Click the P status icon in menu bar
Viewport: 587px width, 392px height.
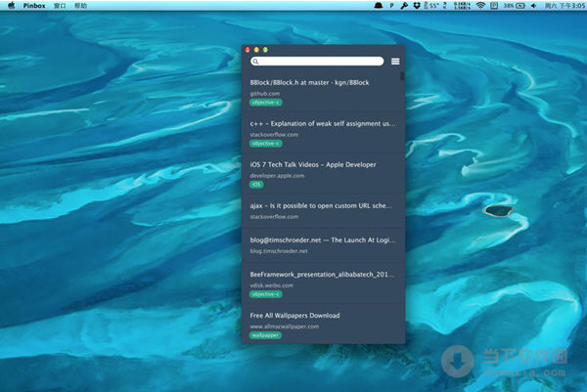click(391, 5)
